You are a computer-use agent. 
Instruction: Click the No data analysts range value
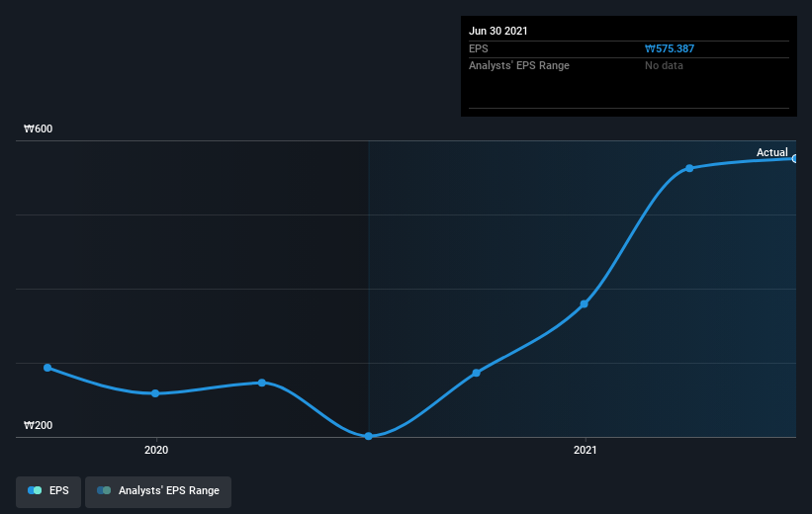point(664,66)
